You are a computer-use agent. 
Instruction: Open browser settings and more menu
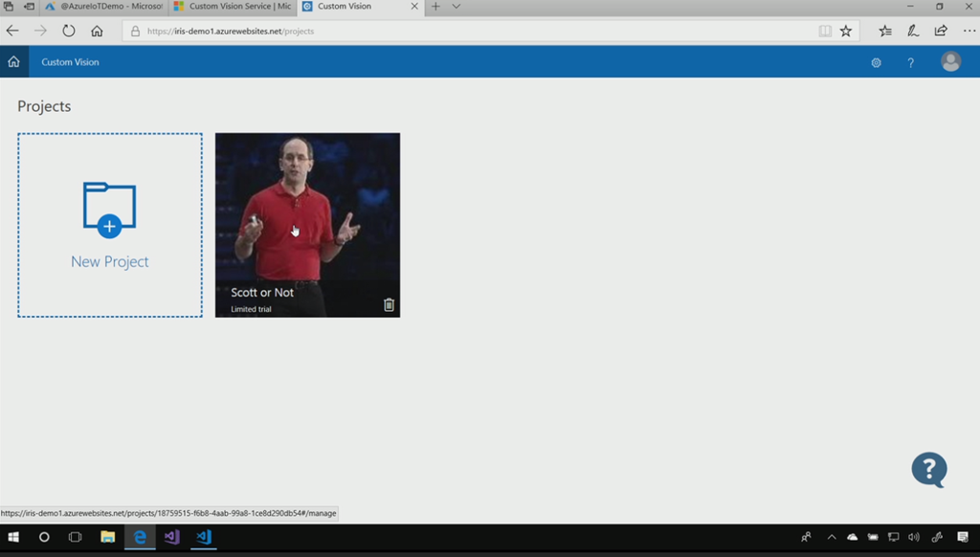969,31
